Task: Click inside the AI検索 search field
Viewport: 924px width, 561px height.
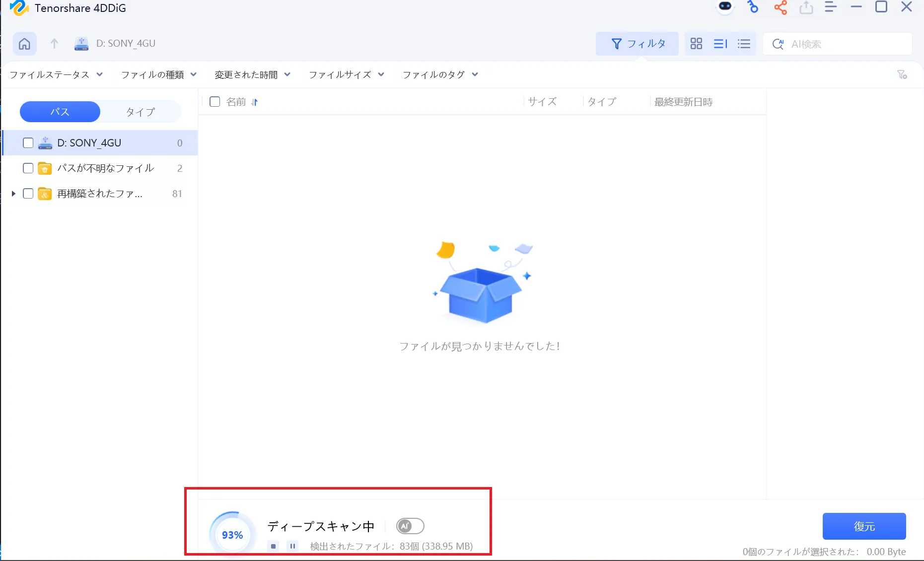Action: coord(844,44)
